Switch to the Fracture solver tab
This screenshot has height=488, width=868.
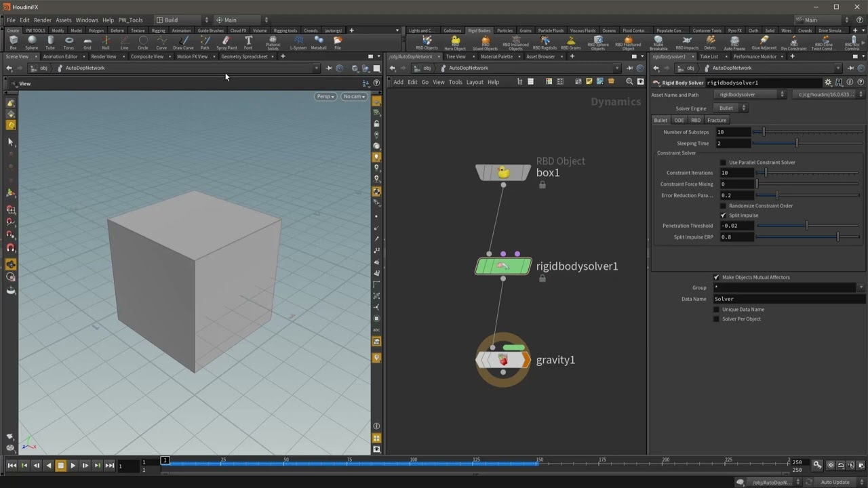(717, 121)
